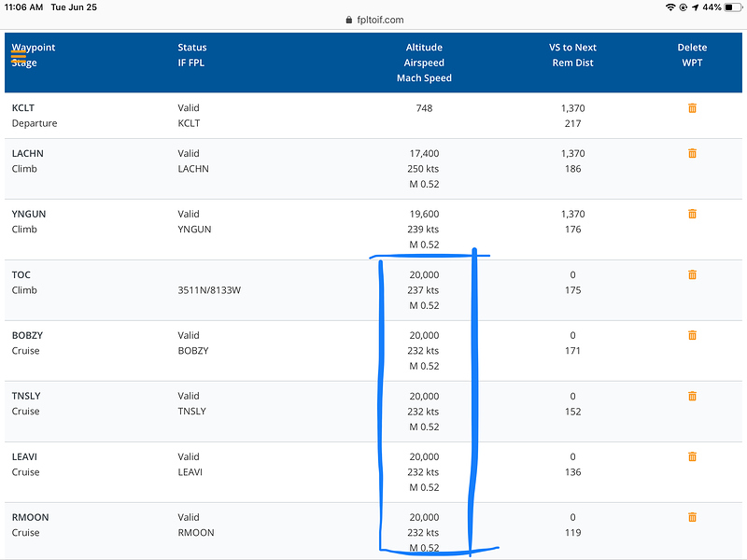Select the TNSLY waypoint name
Screen dimensions: 747x560
(26, 396)
